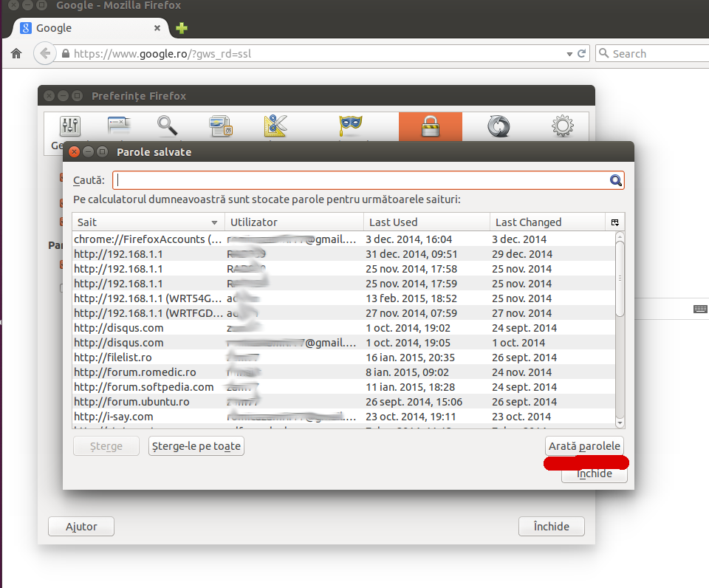Select the http://forum.romedic.ro row
Viewport: 709px width, 588px height.
pos(343,372)
